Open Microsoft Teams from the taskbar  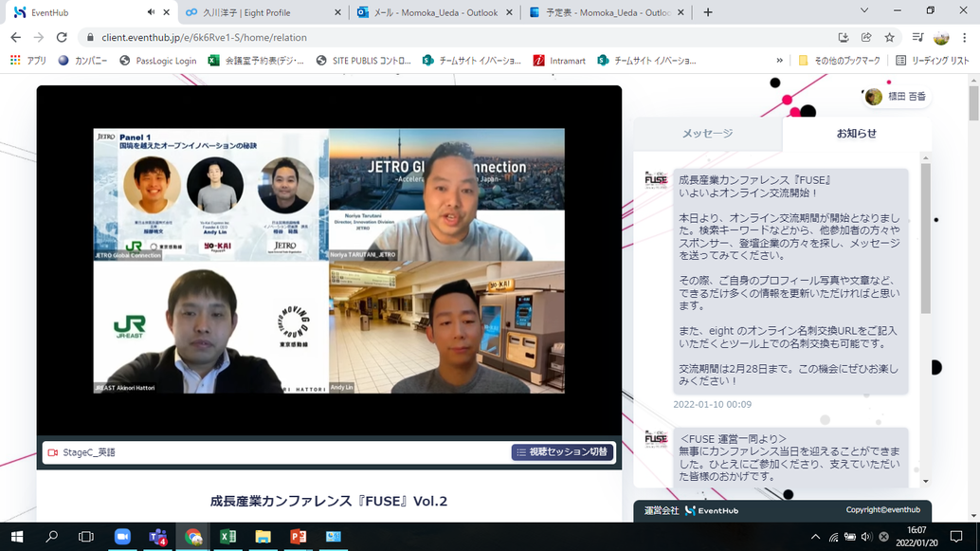coord(157,537)
